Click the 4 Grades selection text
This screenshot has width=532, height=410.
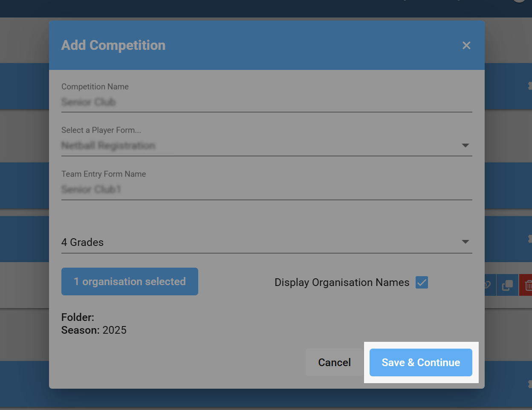(x=83, y=242)
